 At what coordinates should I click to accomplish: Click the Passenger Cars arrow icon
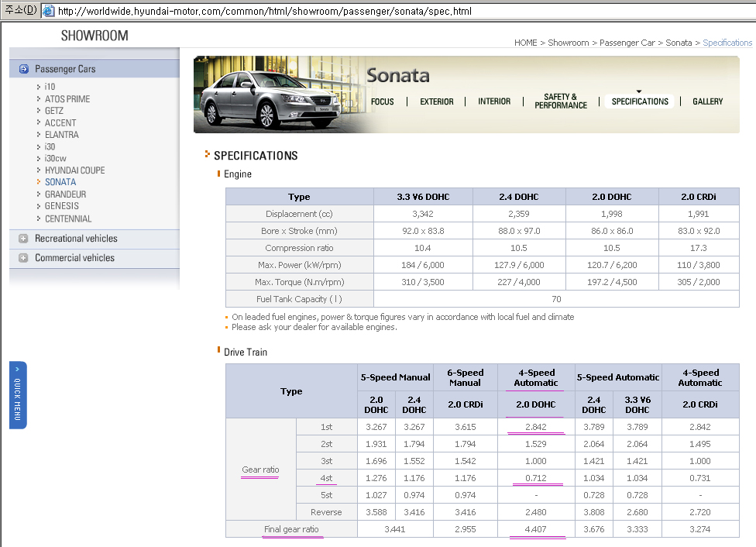pos(23,69)
